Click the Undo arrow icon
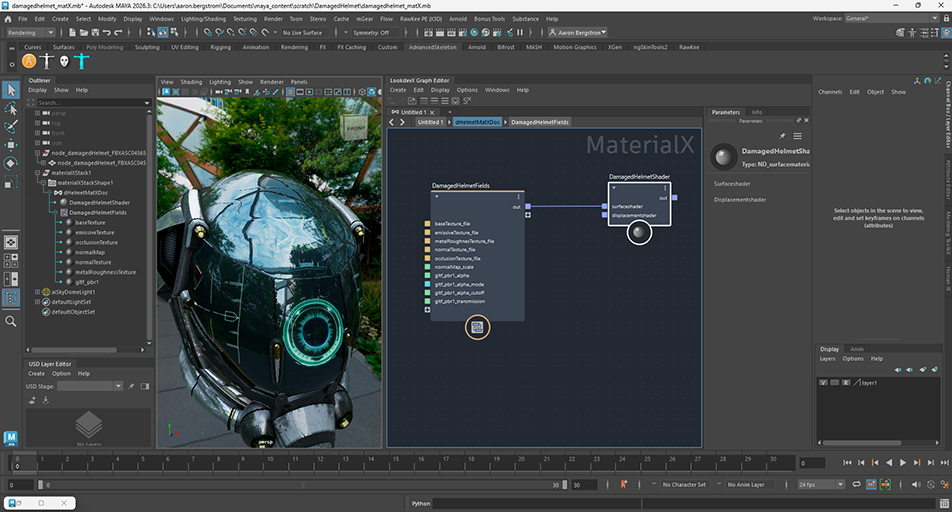The height and width of the screenshot is (512, 952). pyautogui.click(x=107, y=33)
